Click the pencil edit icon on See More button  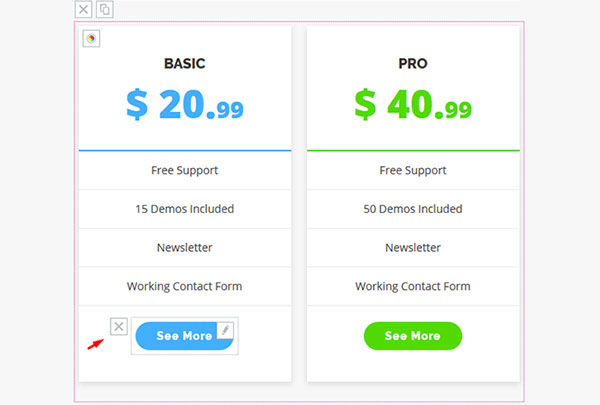coord(225,329)
